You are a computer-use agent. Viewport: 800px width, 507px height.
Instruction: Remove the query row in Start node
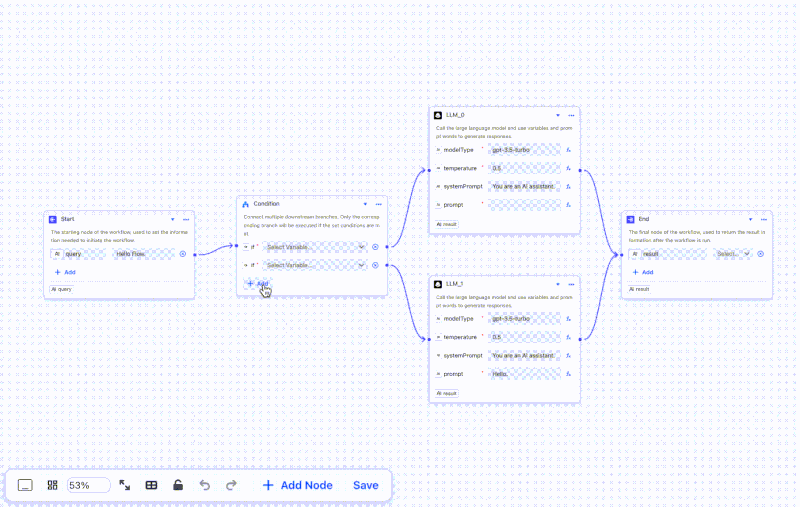[x=183, y=254]
